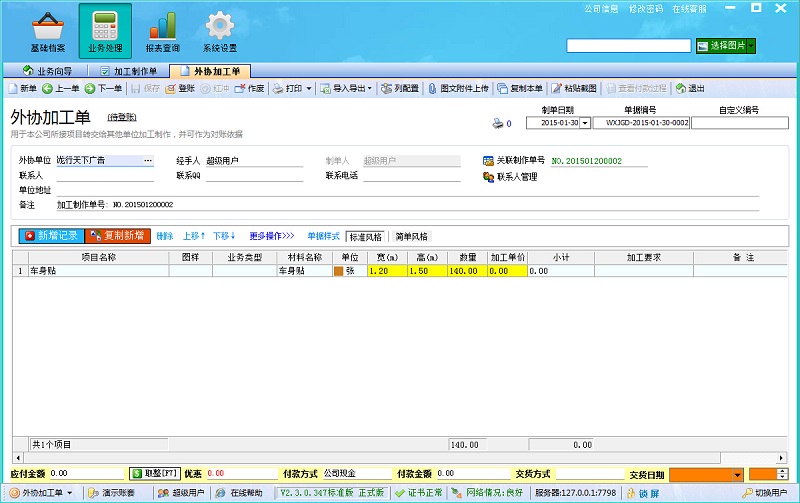The height and width of the screenshot is (503, 800).
Task: Open the 基础档案 module icon
Action: tap(47, 26)
